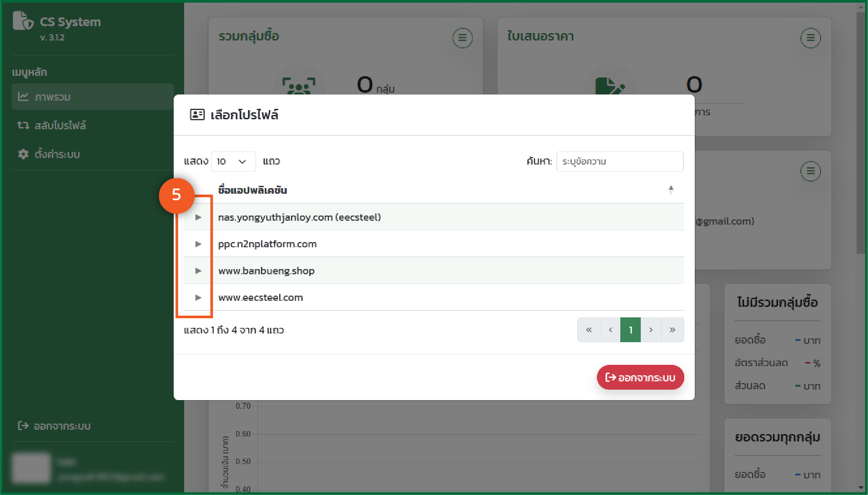
Task: Expand the ppc.n2nplatform.com row arrow
Action: tap(198, 244)
